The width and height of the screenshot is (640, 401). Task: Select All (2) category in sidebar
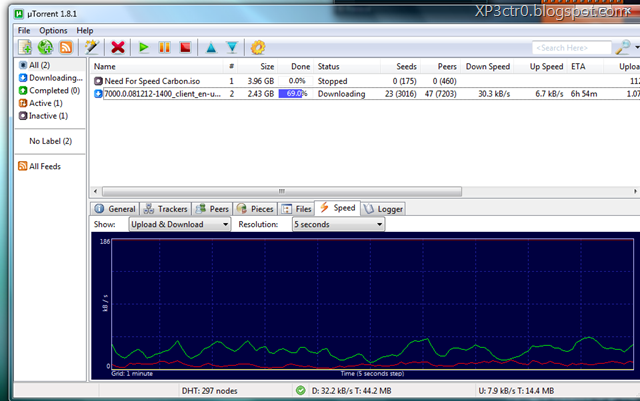point(40,65)
